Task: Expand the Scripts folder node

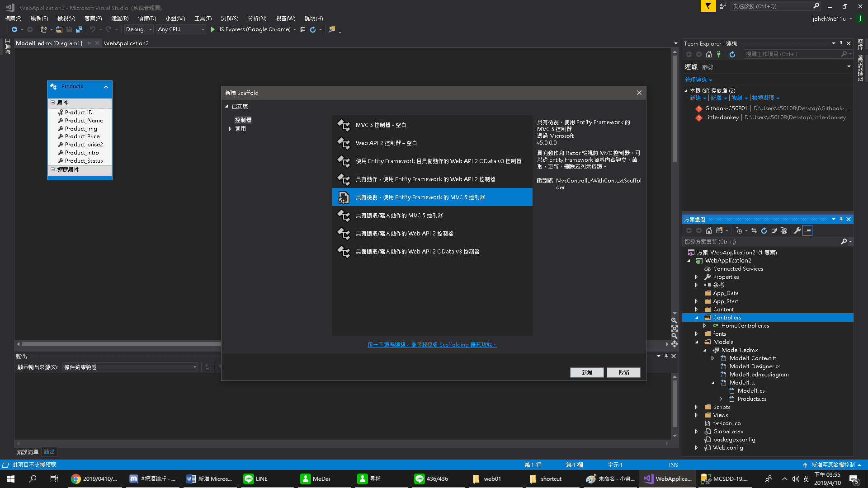Action: click(x=697, y=407)
